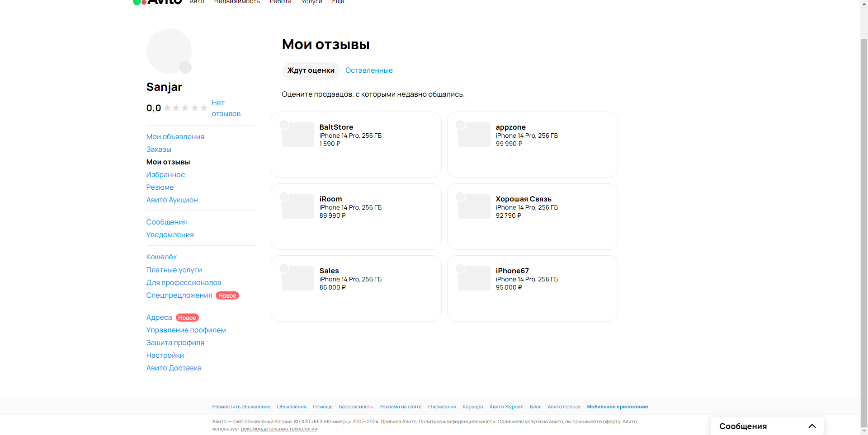Screen dimensions: 868x435
Task: Open the Нет отзывов link
Action: 226,108
